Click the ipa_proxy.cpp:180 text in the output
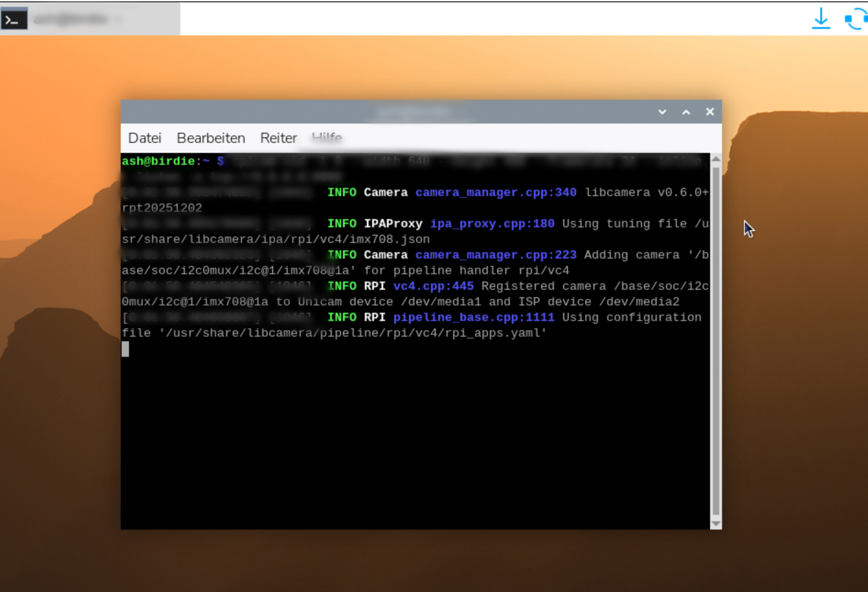 point(492,224)
